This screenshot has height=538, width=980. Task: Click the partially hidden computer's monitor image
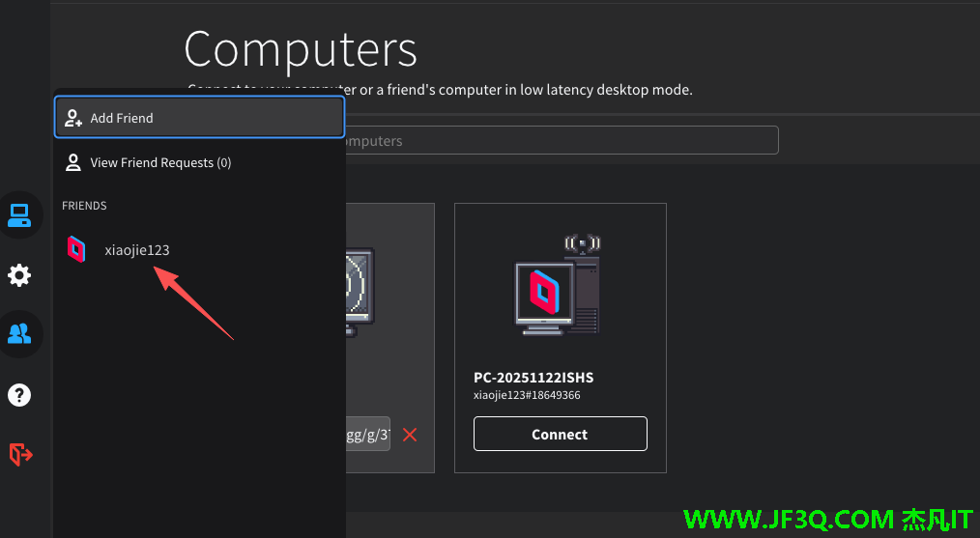[360, 290]
